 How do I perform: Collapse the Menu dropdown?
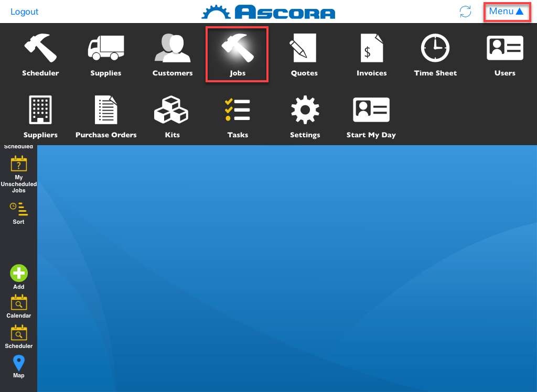click(x=506, y=11)
